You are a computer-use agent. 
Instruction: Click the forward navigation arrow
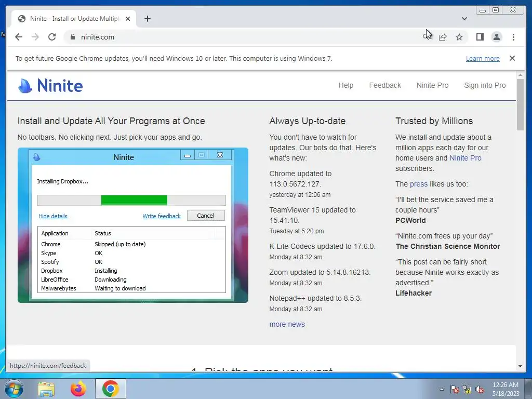point(35,37)
